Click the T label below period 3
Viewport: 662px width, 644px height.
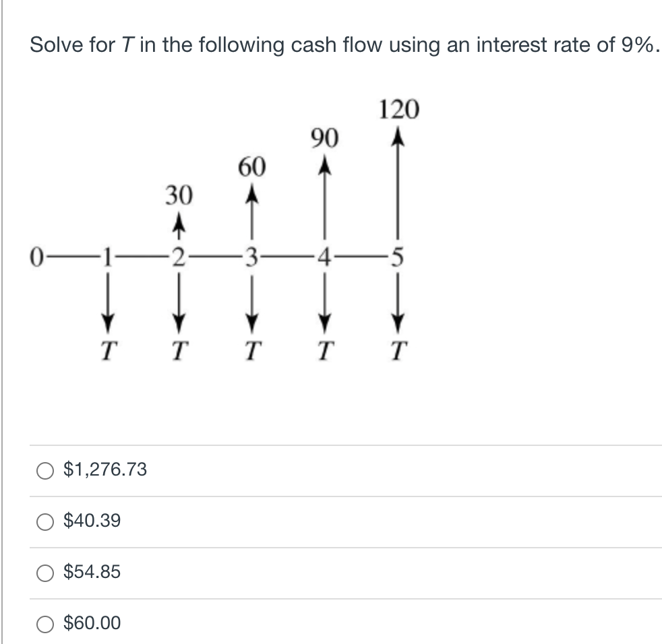(251, 347)
